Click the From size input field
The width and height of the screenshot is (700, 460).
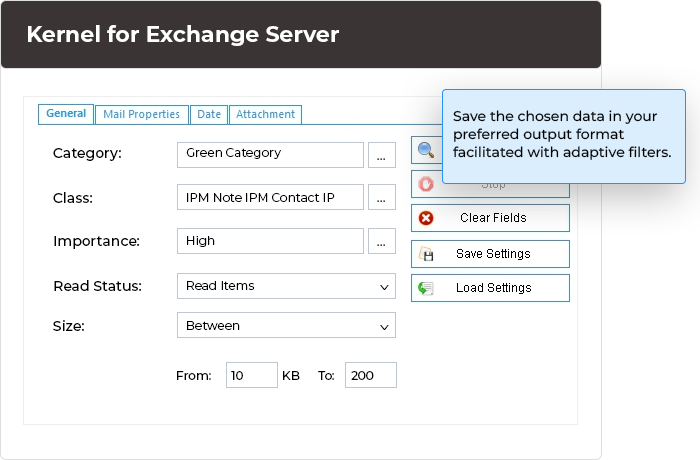coord(252,375)
